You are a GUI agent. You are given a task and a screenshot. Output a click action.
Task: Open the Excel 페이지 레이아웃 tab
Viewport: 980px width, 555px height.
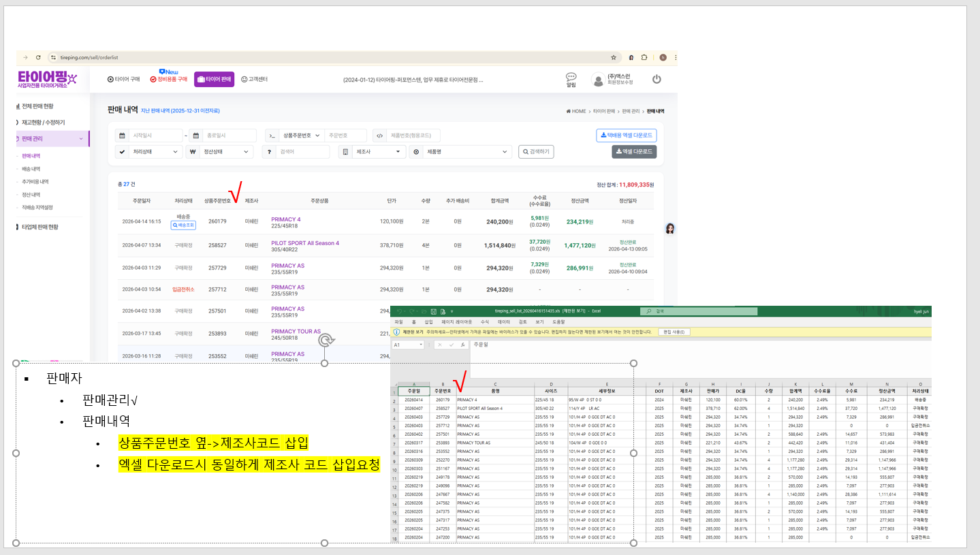[456, 321]
